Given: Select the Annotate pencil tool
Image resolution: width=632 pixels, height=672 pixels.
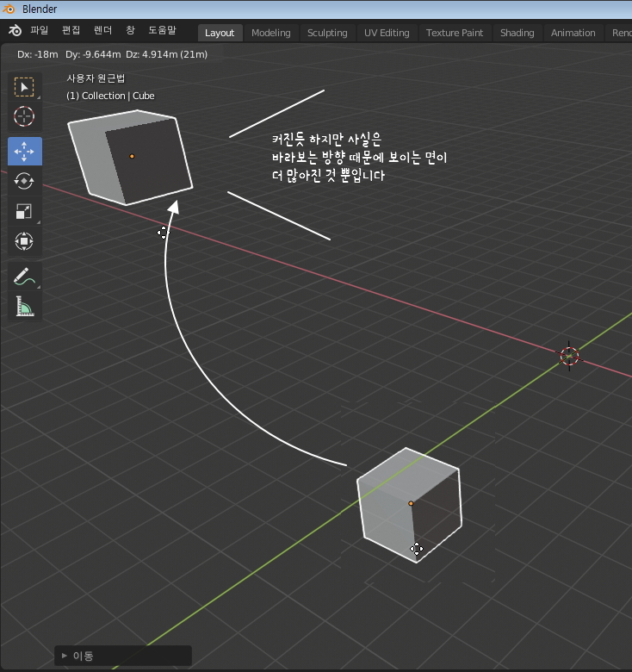Looking at the screenshot, I should [24, 277].
